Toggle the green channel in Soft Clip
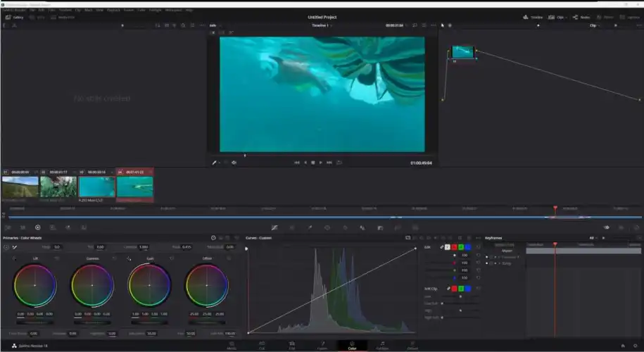The width and height of the screenshot is (644, 352). (460, 289)
